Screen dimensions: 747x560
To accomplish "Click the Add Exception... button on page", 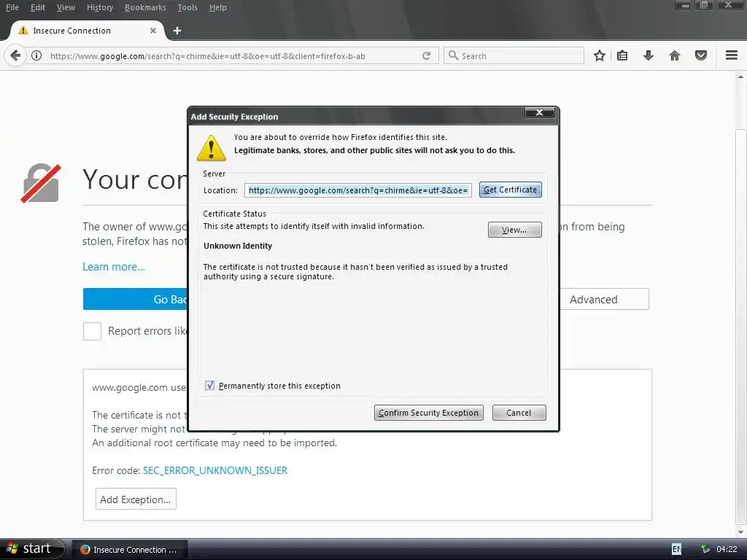I will 136,499.
